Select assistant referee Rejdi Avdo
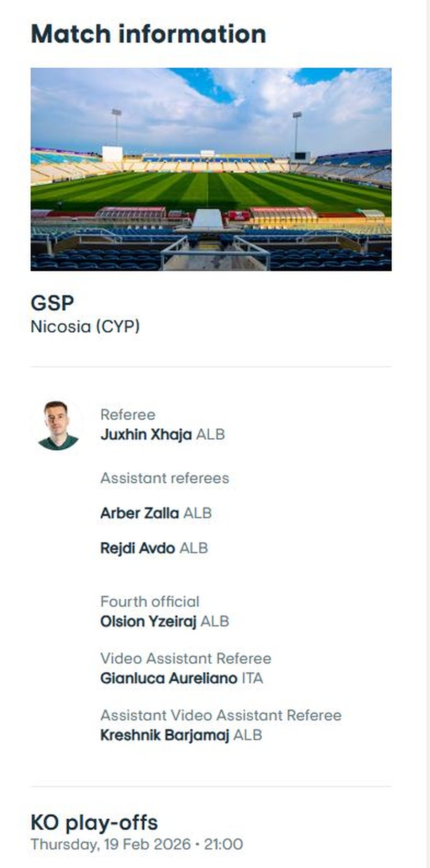430x868 pixels. (x=137, y=548)
